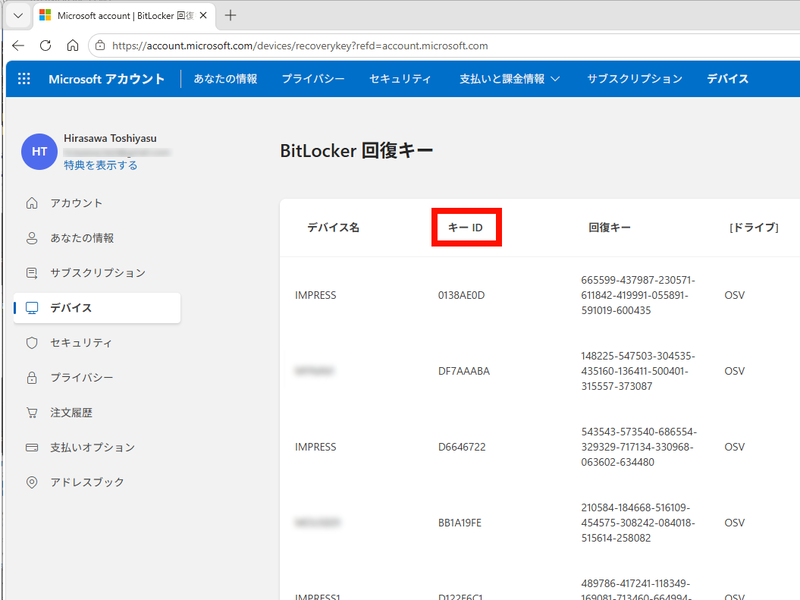Open the app launcher grid icon
Image resolution: width=800 pixels, height=600 pixels.
click(24, 79)
